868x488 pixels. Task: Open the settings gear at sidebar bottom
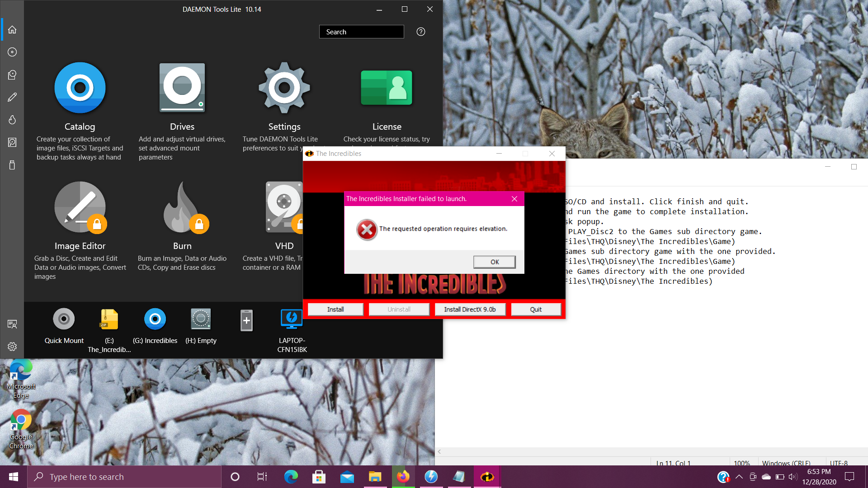tap(12, 347)
